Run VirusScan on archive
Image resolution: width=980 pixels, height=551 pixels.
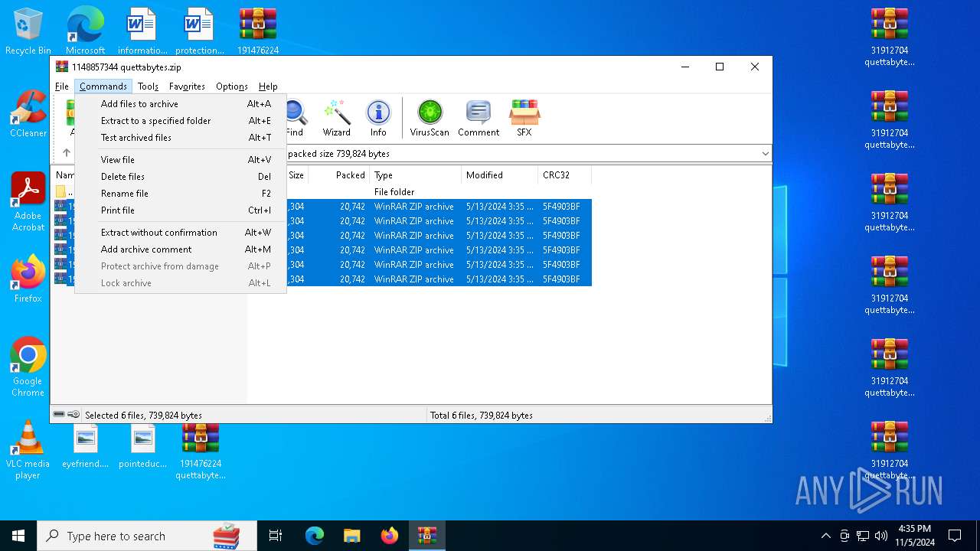coord(430,118)
